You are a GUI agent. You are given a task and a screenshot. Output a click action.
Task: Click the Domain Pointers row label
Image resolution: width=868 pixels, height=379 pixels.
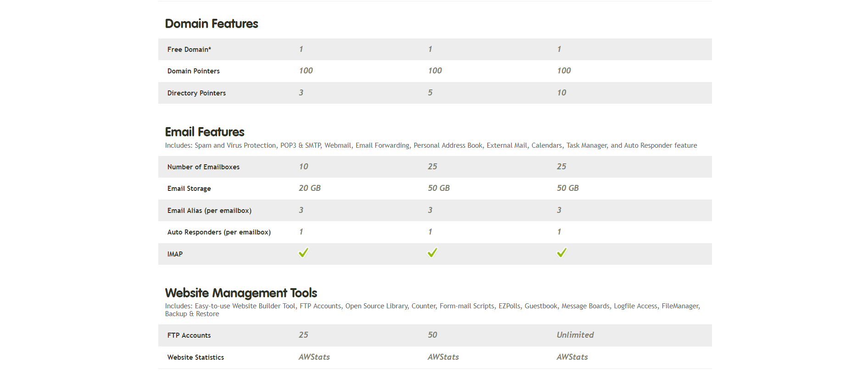pyautogui.click(x=193, y=71)
